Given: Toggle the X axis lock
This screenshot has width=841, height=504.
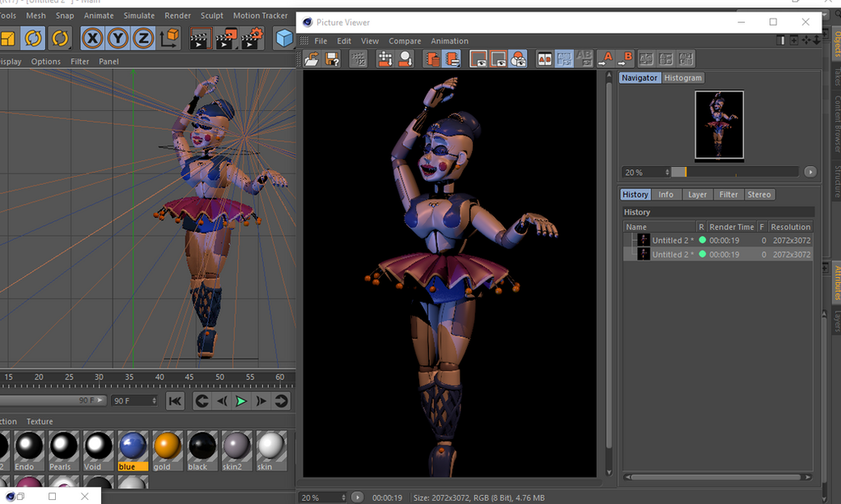Looking at the screenshot, I should click(x=93, y=39).
